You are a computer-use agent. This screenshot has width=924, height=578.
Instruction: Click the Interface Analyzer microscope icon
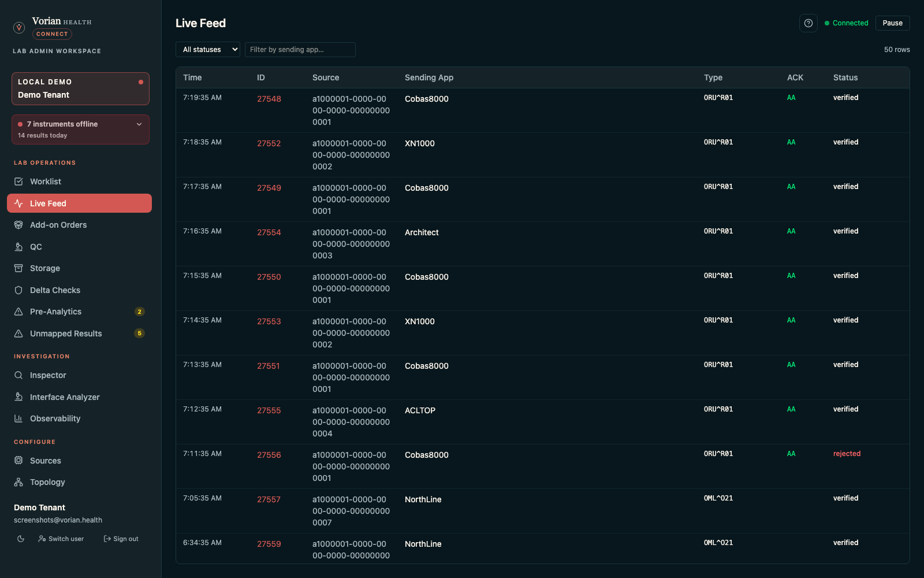18,397
